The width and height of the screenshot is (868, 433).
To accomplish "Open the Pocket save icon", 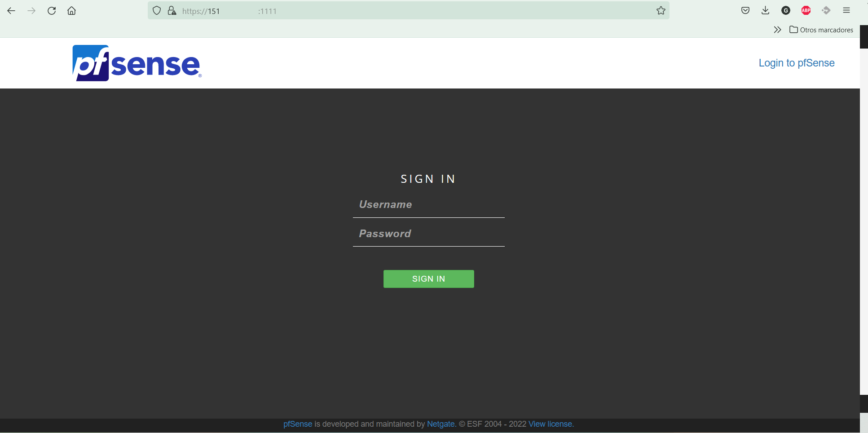I will (745, 10).
